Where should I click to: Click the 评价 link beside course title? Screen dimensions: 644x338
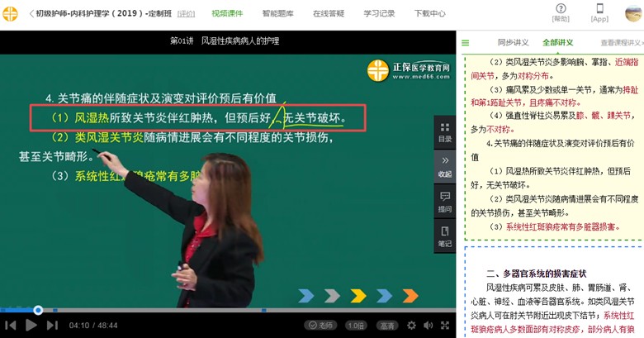click(187, 14)
